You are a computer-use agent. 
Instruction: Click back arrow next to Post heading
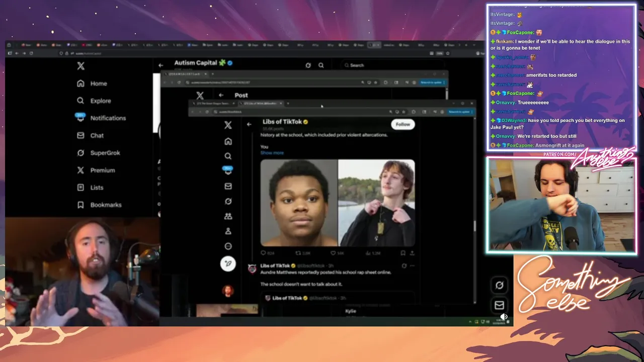221,95
